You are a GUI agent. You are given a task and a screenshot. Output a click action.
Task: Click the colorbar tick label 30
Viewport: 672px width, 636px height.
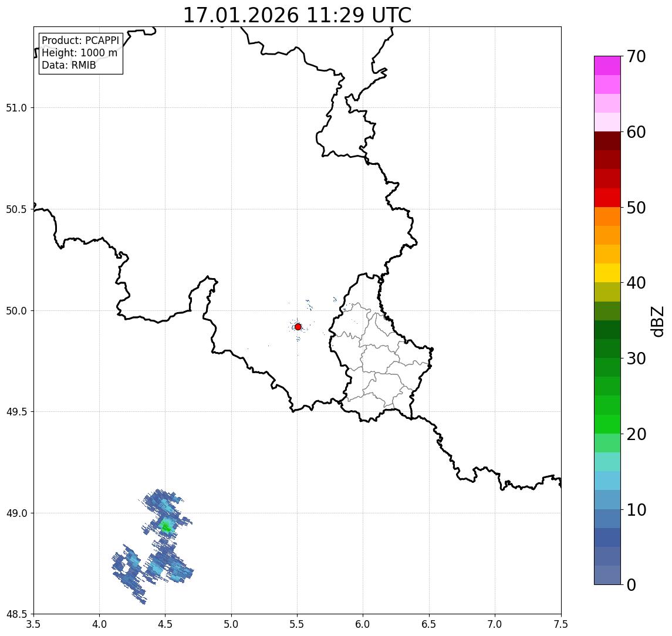[636, 358]
